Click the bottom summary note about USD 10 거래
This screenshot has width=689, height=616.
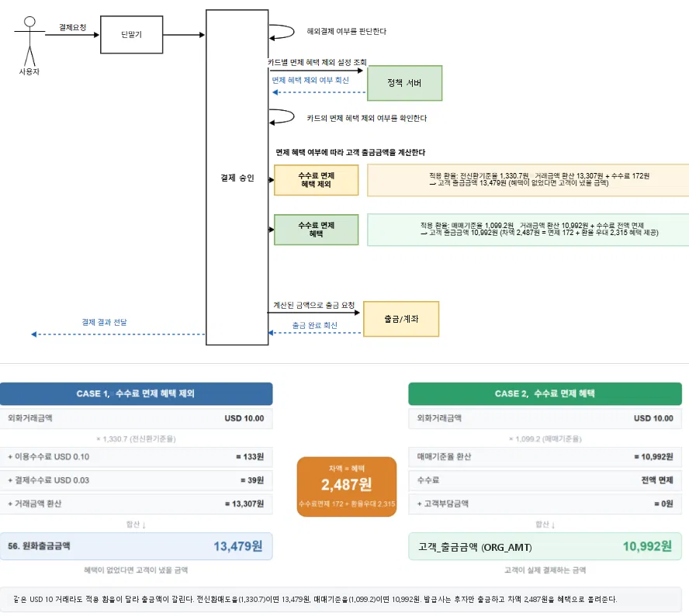[341, 599]
